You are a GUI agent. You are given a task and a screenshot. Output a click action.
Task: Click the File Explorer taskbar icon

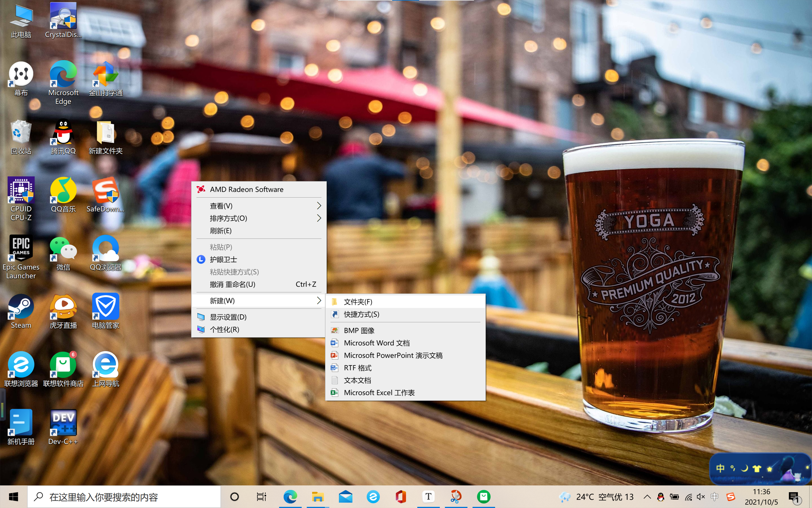[318, 496]
